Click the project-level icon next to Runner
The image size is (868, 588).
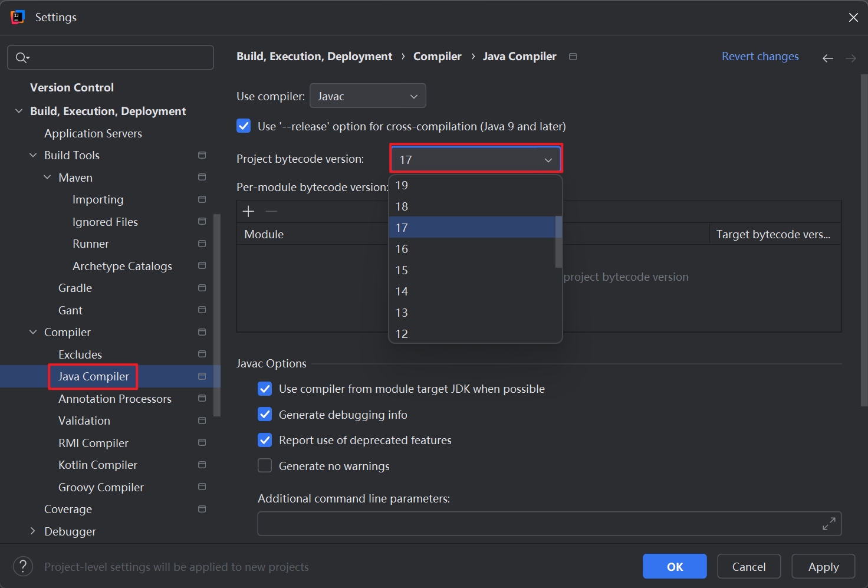point(202,244)
